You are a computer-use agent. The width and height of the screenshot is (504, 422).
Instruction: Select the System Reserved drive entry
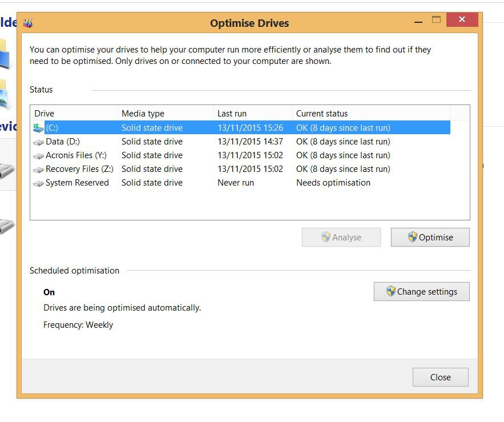(x=77, y=183)
